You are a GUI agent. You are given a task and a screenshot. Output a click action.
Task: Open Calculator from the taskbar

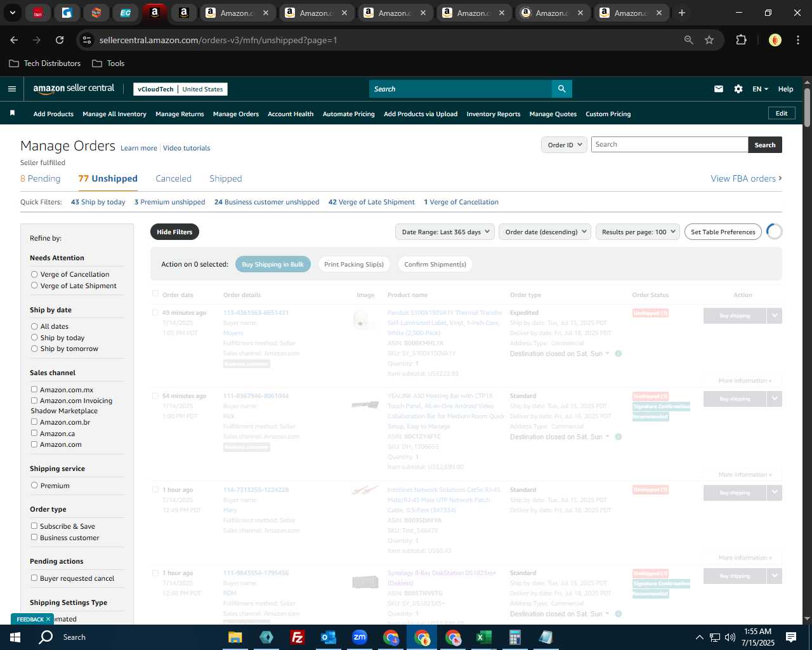coord(514,637)
